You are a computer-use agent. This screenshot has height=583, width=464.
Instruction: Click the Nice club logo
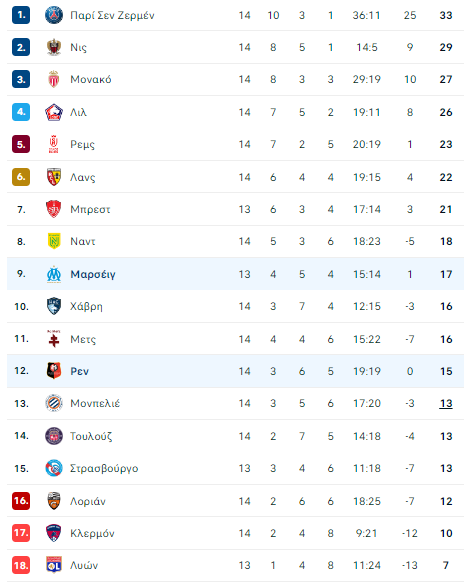coord(54,47)
